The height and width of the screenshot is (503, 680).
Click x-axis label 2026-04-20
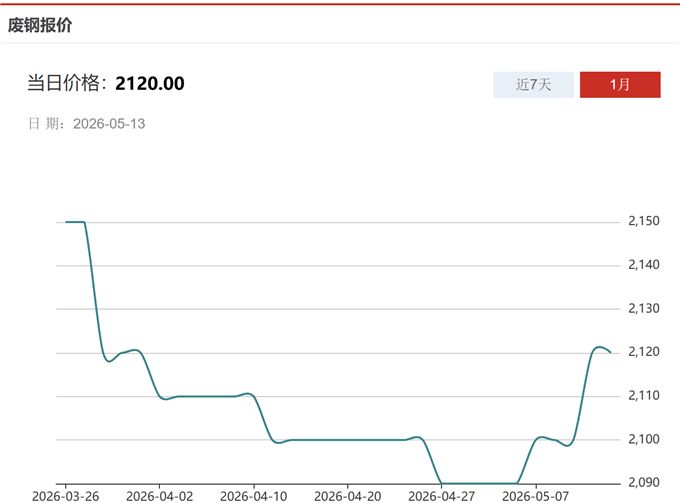pos(348,496)
